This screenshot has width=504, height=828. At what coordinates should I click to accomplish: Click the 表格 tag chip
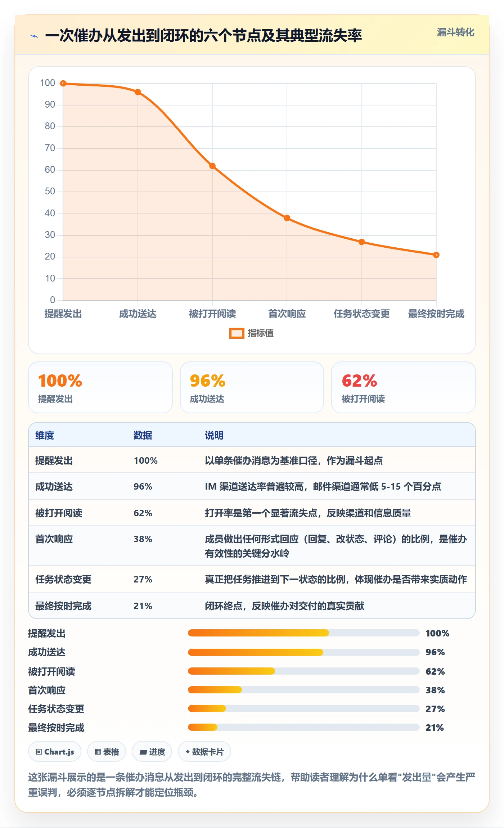click(107, 752)
